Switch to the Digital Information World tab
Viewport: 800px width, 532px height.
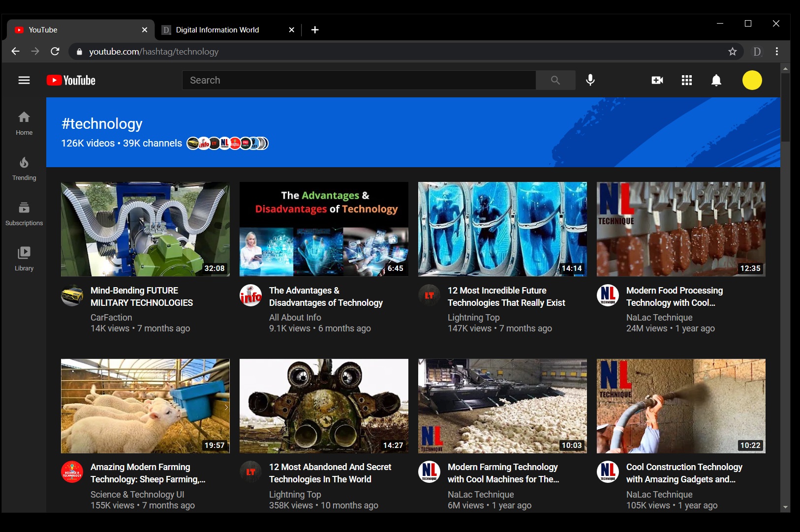click(216, 30)
